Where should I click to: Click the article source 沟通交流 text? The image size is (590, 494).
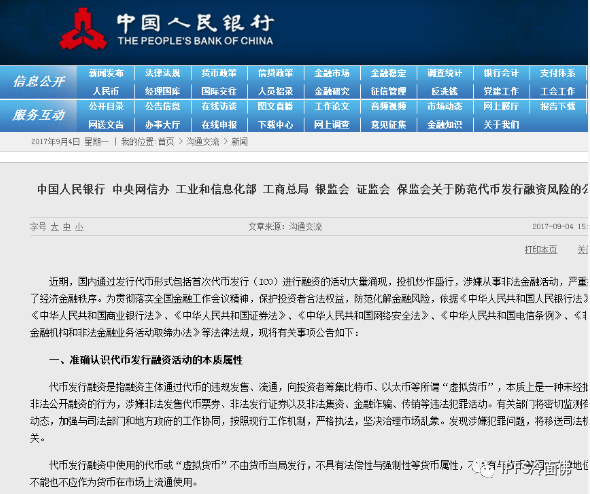coord(305,226)
